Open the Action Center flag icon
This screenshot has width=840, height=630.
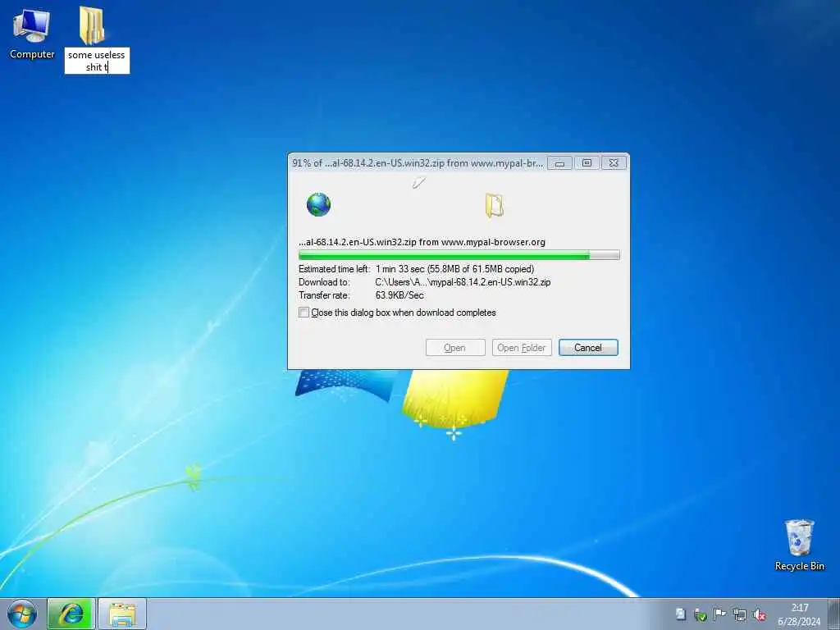coord(720,614)
